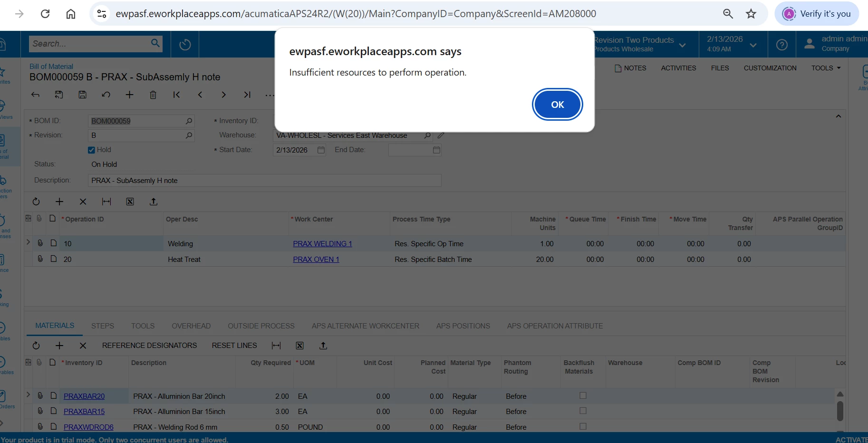Click the materials grid vertical scrollbar

click(x=840, y=411)
